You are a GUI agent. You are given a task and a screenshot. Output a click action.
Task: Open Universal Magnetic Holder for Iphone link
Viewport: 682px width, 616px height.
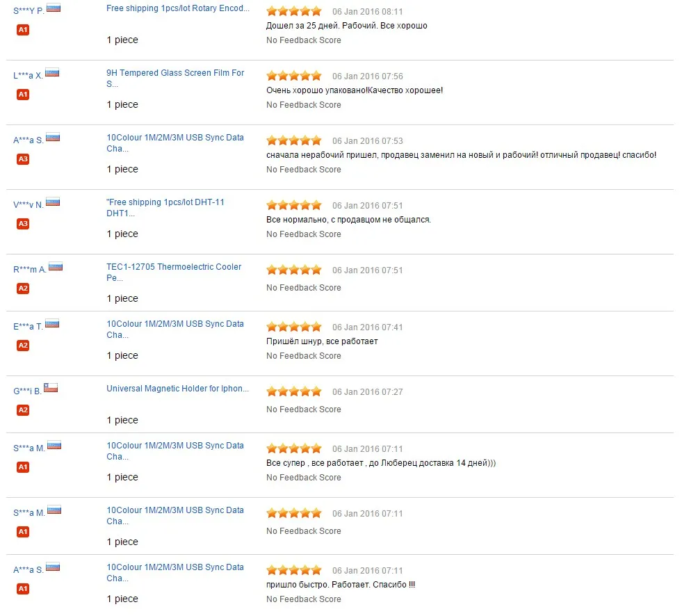pos(178,389)
